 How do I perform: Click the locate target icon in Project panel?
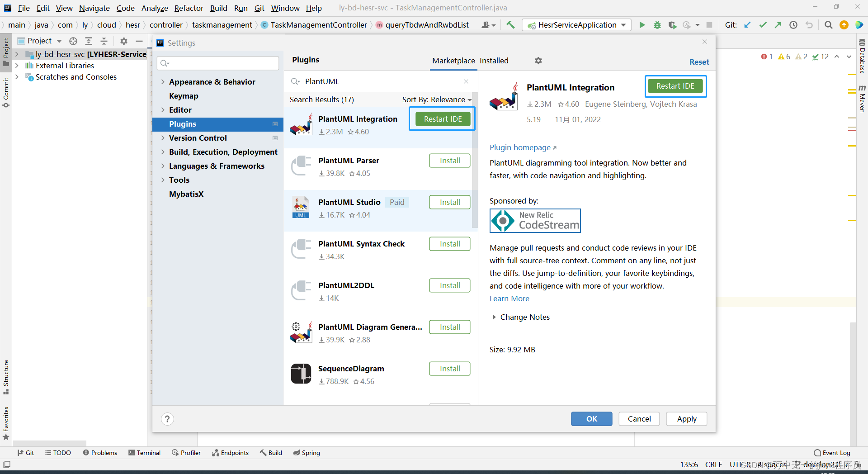pos(73,41)
